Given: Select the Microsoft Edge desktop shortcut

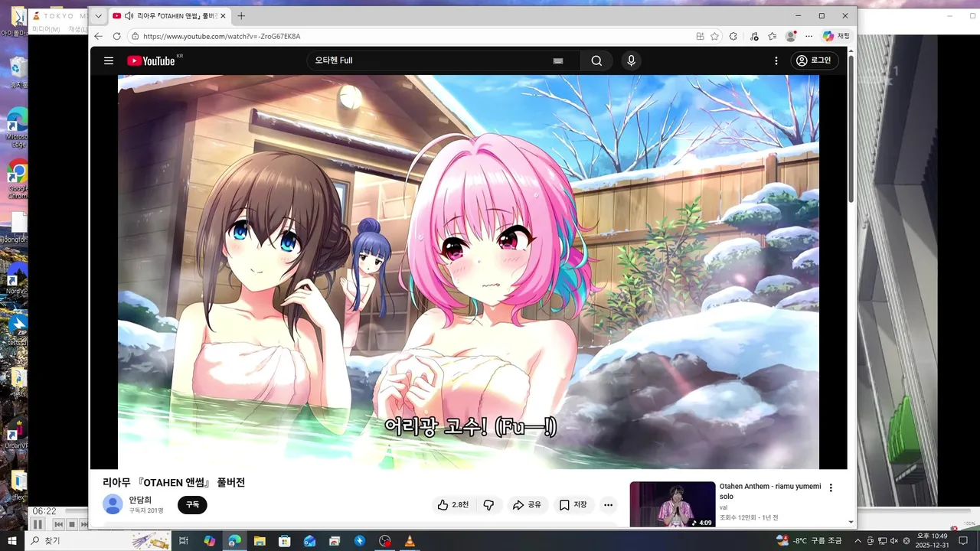Looking at the screenshot, I should click(17, 126).
